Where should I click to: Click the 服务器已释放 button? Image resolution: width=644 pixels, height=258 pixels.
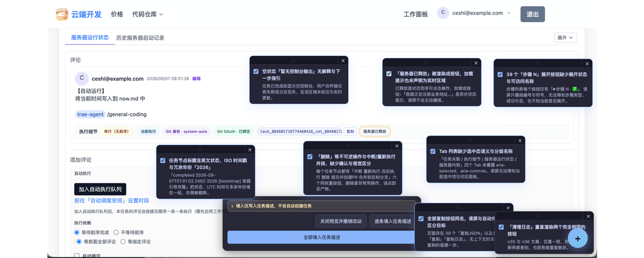tap(375, 132)
